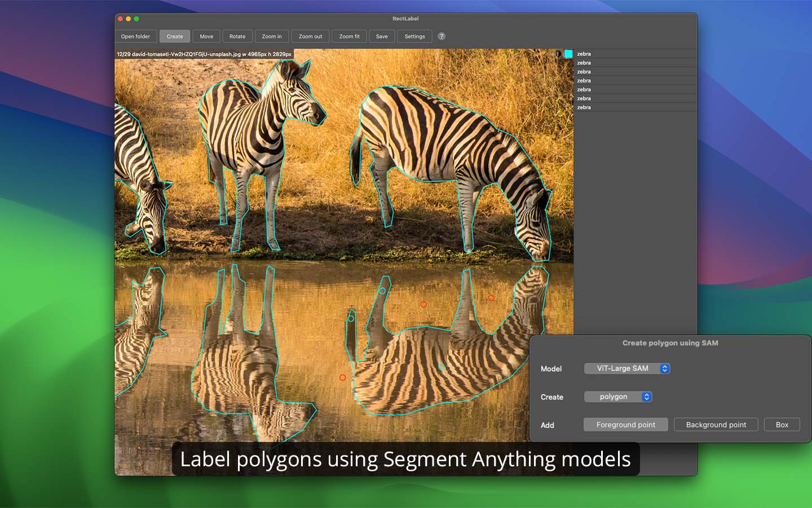Zoom in on the zebra image
Viewport: 812px width, 508px height.
tap(271, 36)
